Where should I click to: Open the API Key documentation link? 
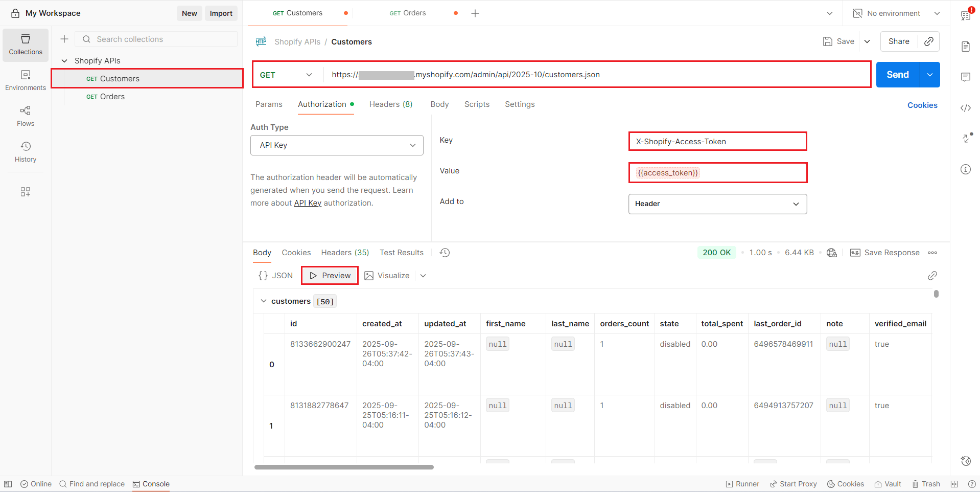(308, 203)
